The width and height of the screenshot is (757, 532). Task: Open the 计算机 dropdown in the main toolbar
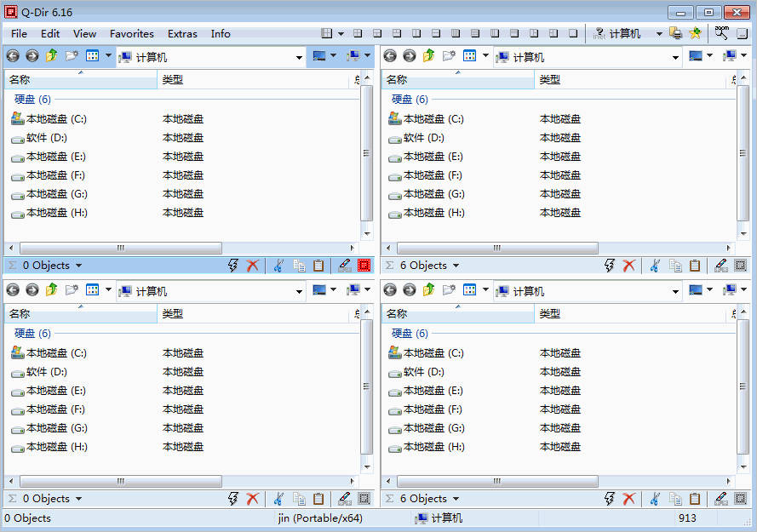659,34
